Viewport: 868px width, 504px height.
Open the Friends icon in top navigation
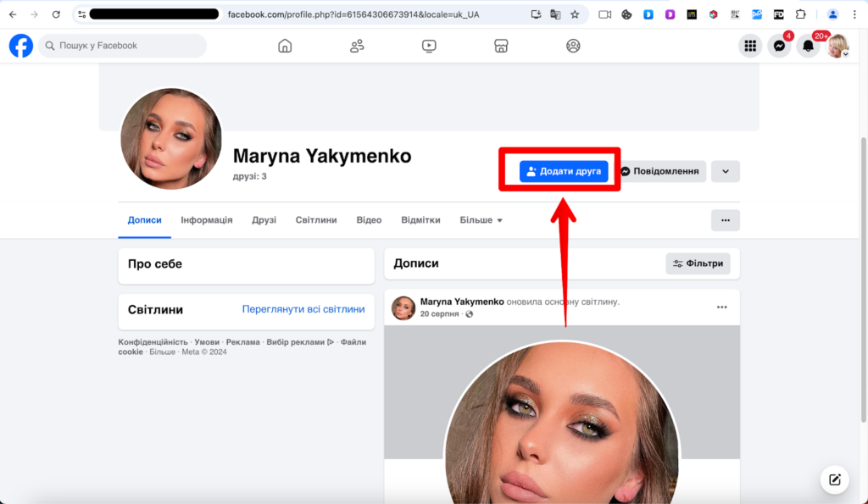click(356, 46)
